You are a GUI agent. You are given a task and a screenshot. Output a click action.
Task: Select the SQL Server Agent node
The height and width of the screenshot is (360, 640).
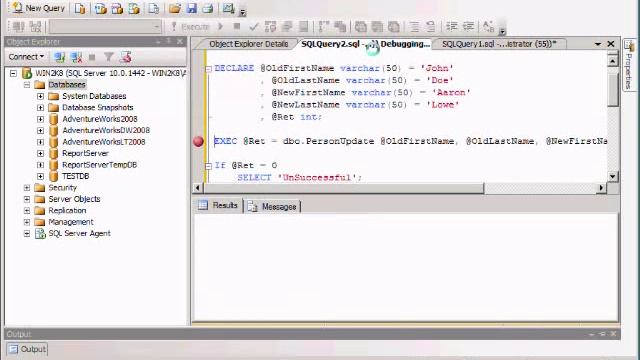tap(79, 233)
